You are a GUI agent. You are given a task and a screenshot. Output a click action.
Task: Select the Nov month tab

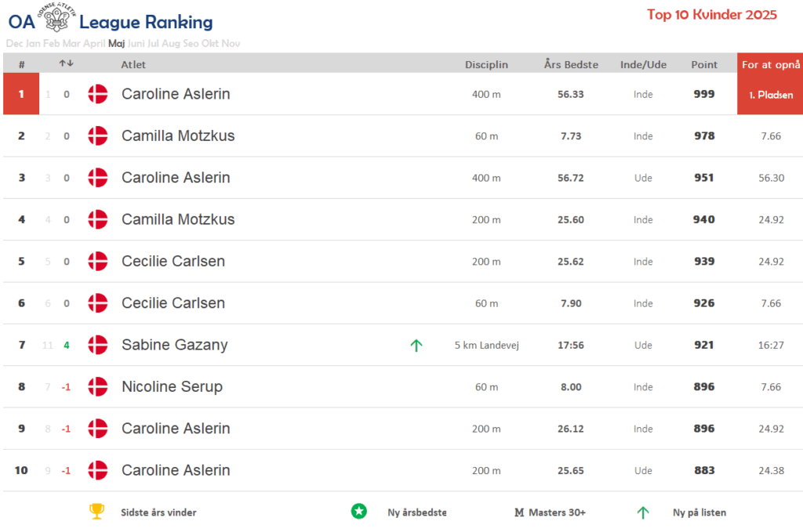(231, 43)
